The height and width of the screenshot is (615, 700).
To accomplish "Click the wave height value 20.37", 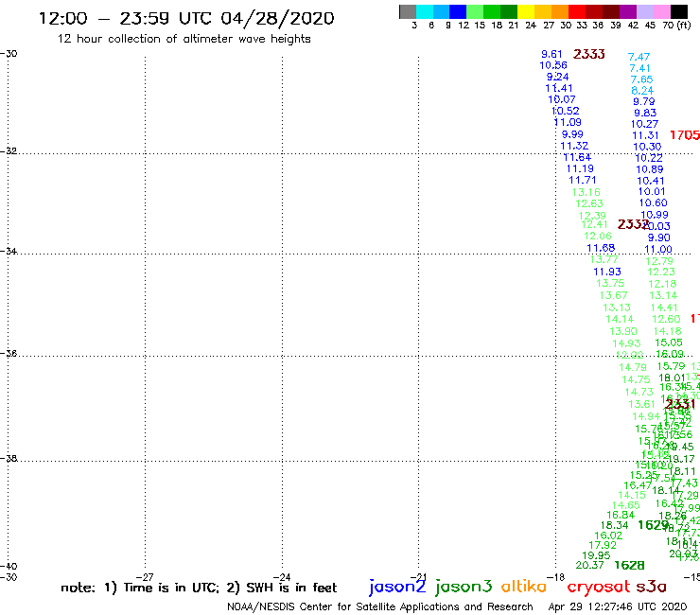I will [x=589, y=565].
